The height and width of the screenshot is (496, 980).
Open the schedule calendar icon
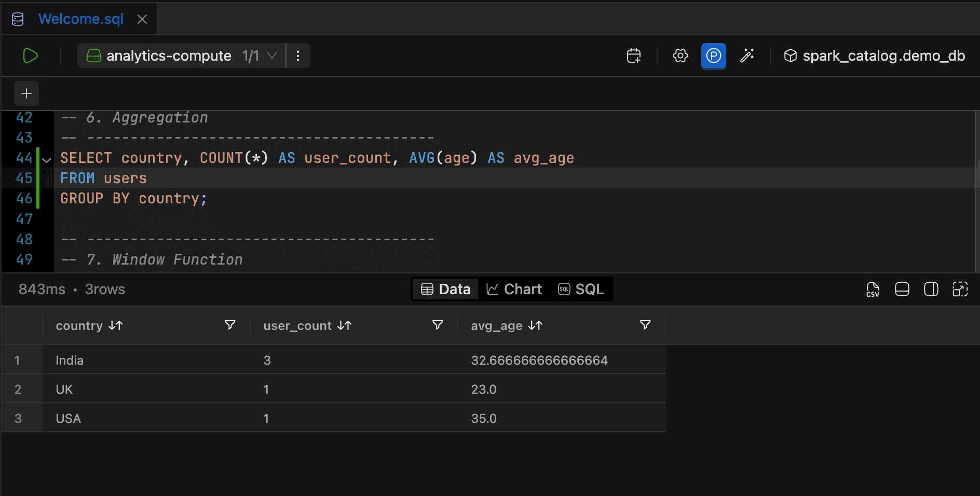click(634, 56)
